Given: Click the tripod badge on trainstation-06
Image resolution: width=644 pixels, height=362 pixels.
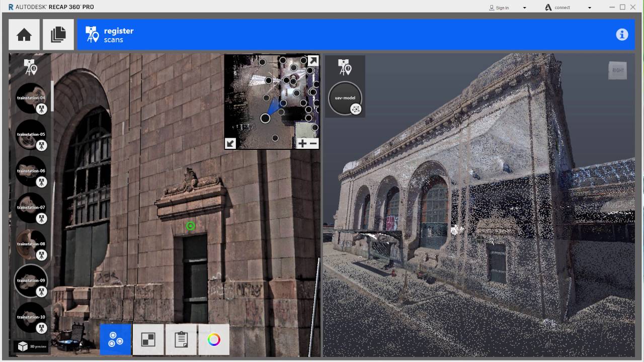Looking at the screenshot, I should point(42,182).
